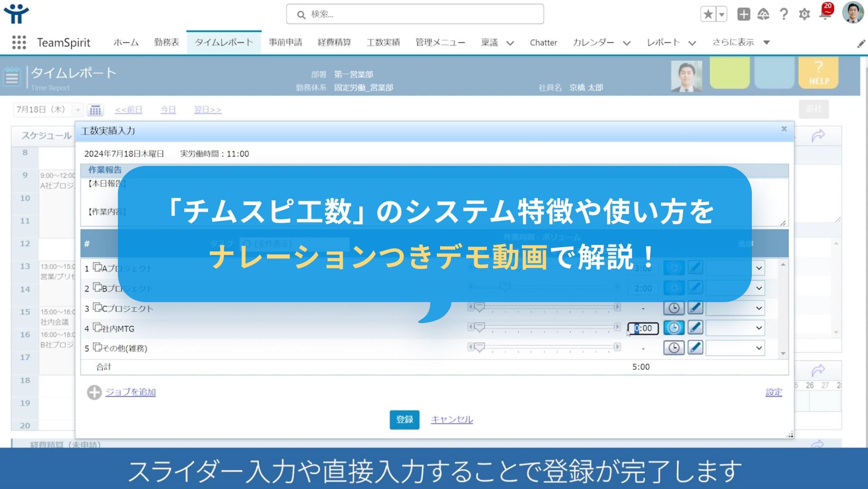Click the TeamSpirit logo icon
868x489 pixels.
click(x=16, y=14)
